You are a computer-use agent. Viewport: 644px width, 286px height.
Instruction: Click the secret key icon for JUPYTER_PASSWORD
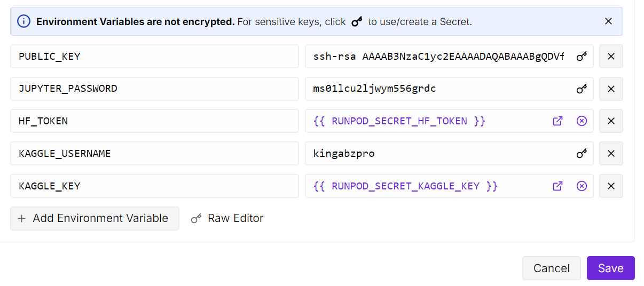582,89
